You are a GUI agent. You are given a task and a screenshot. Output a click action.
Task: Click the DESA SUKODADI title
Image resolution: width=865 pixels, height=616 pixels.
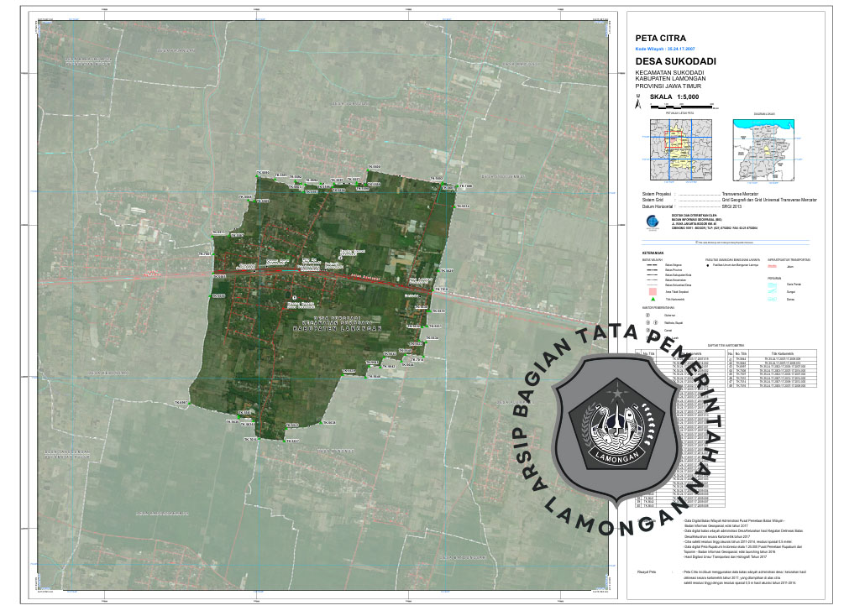669,62
